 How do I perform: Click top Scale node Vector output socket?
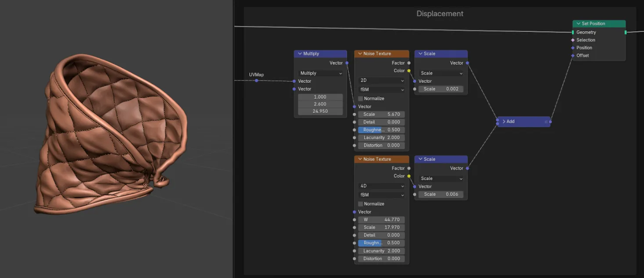coord(468,63)
